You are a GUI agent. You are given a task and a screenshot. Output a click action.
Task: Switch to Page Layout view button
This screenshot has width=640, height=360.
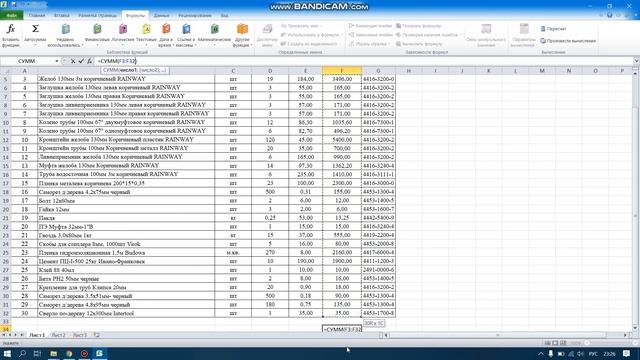click(x=555, y=343)
